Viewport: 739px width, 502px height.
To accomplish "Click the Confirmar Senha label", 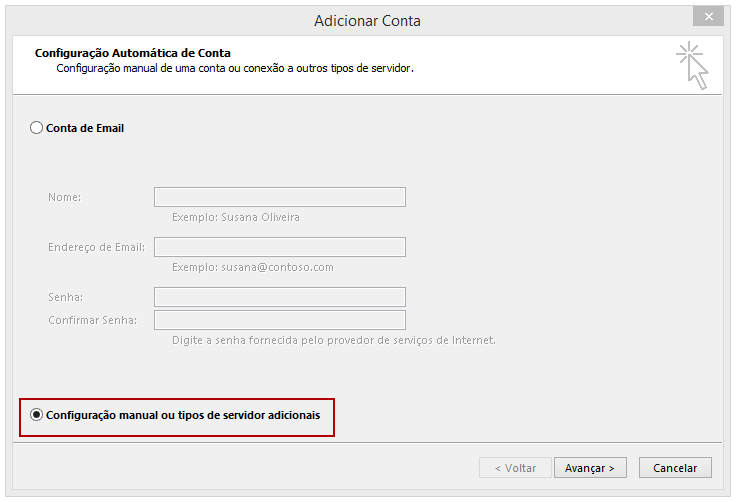I will click(92, 320).
